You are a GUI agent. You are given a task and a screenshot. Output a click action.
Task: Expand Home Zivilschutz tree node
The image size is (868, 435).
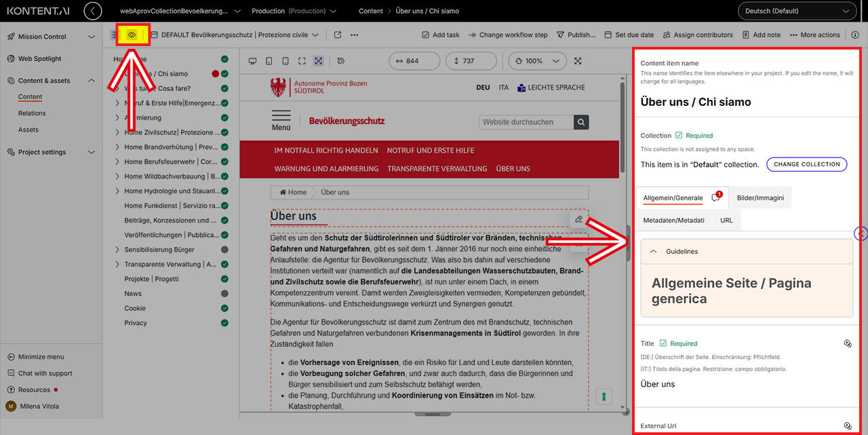pos(117,132)
